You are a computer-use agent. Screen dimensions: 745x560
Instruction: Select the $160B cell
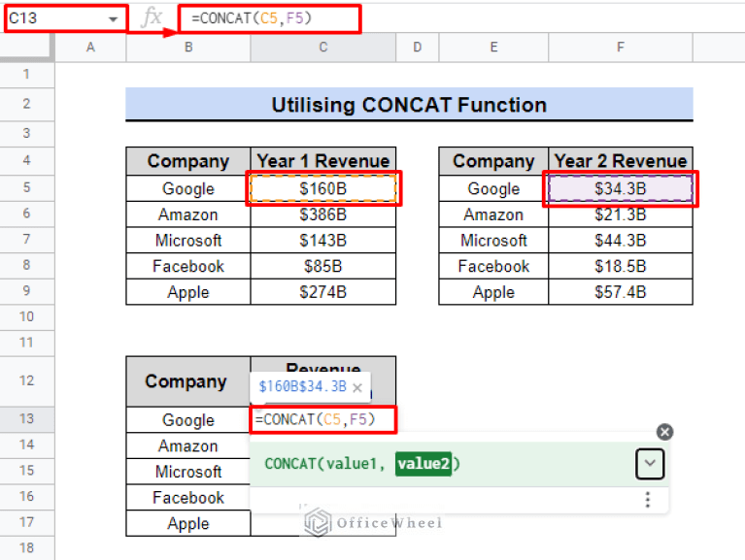[323, 188]
